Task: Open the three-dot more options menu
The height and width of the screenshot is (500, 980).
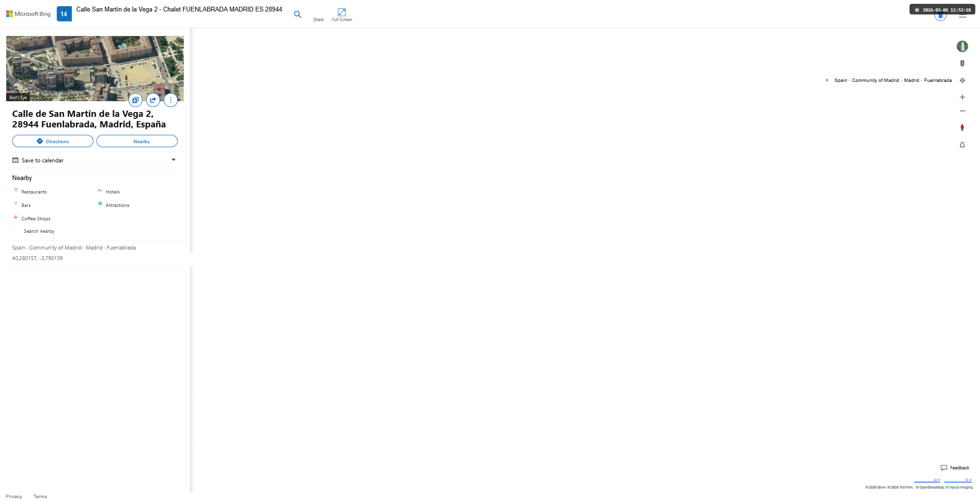Action: (x=171, y=100)
